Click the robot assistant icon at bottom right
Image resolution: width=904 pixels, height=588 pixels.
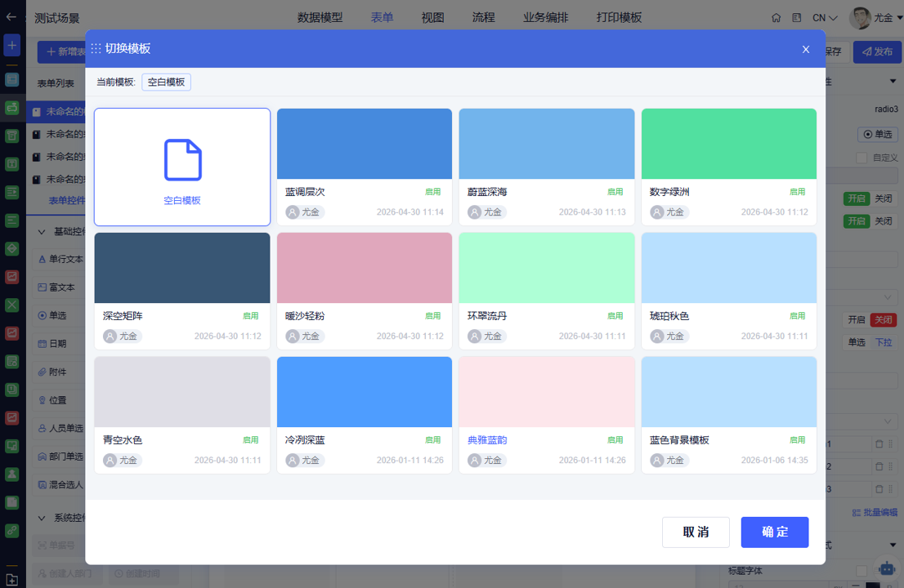click(x=887, y=569)
